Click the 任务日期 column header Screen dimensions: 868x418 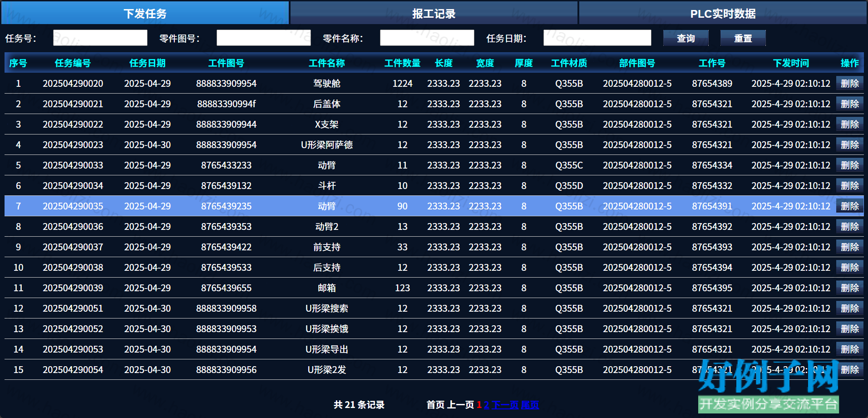click(x=148, y=63)
